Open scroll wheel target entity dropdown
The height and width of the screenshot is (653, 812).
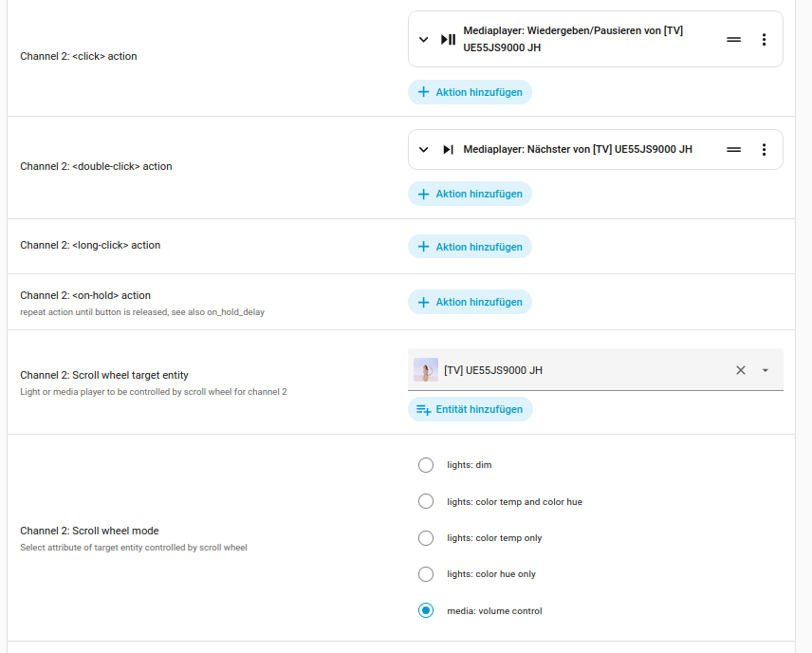click(766, 370)
